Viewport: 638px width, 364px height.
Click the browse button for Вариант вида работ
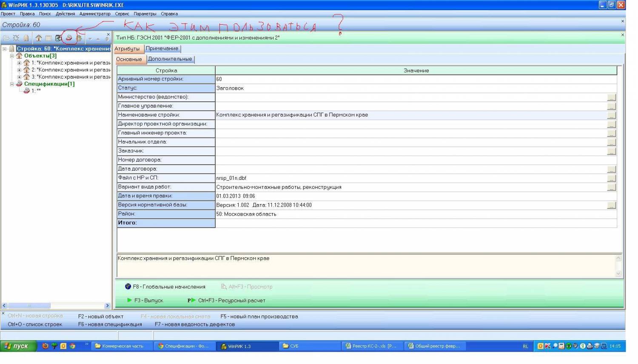[611, 187]
